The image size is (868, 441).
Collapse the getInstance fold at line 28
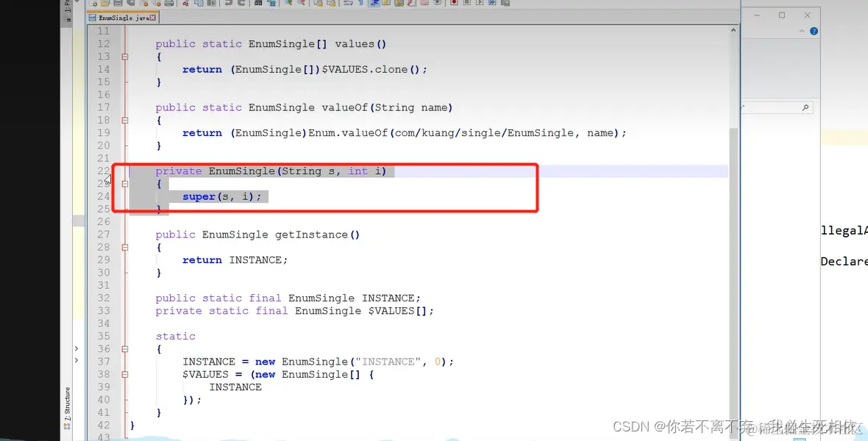point(125,248)
